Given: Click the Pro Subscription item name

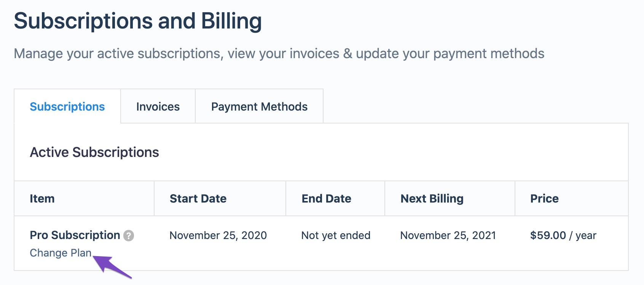Looking at the screenshot, I should click(x=75, y=235).
